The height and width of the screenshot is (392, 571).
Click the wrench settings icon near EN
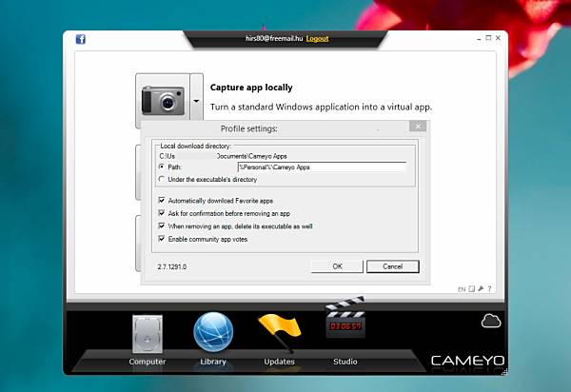[x=481, y=288]
